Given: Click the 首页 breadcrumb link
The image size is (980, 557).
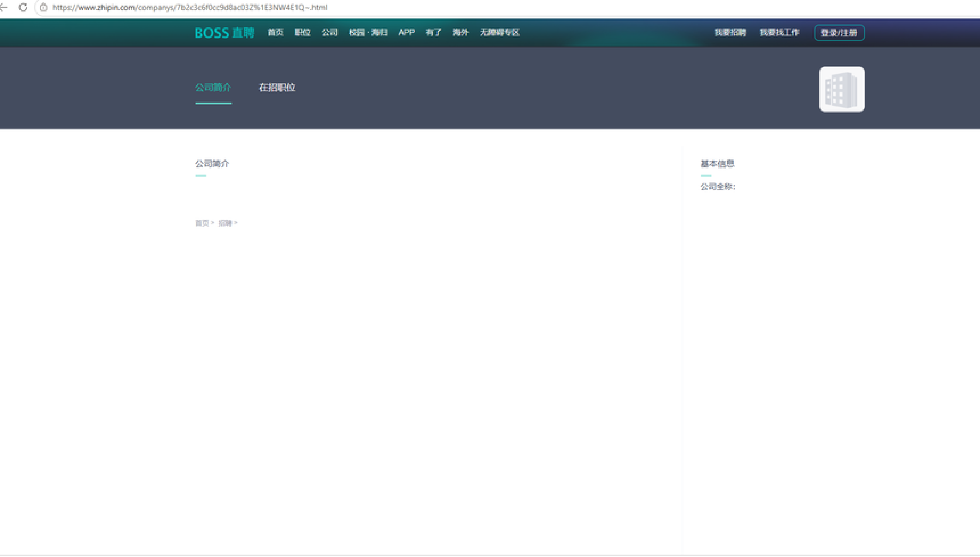Looking at the screenshot, I should pos(202,223).
